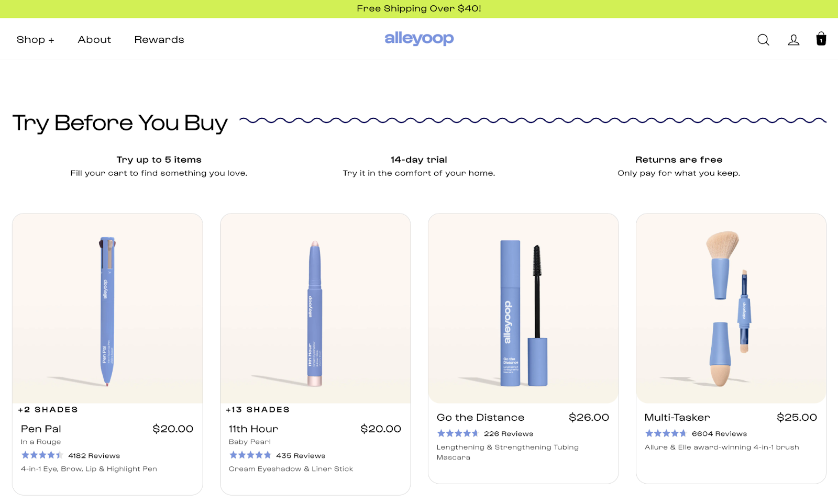Click the Go the Distance $26.00 price
Screen dimensions: 838x504
589,417
